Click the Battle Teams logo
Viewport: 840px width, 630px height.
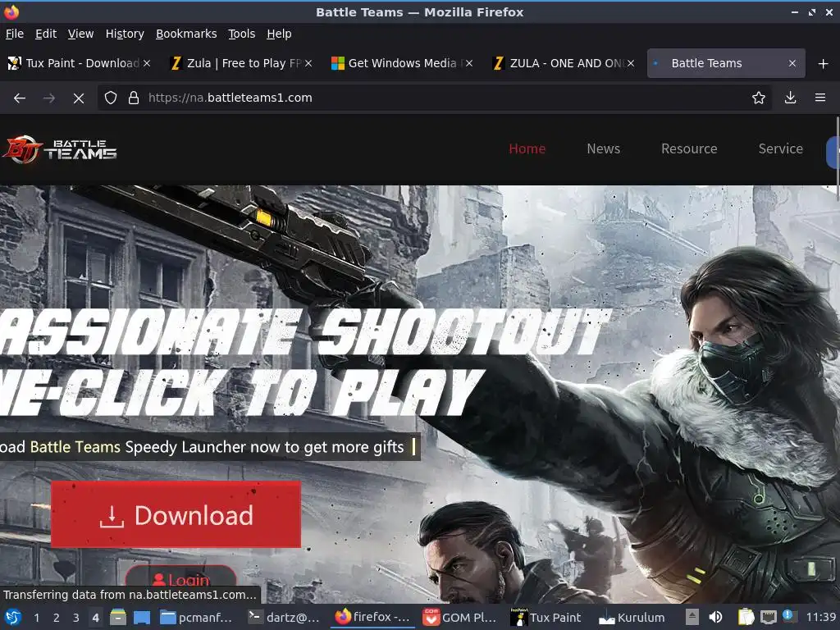click(59, 149)
